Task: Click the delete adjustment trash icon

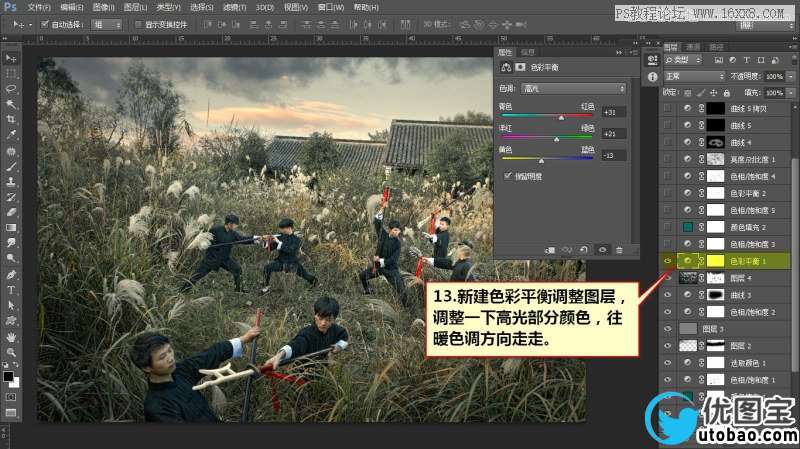Action: click(619, 250)
